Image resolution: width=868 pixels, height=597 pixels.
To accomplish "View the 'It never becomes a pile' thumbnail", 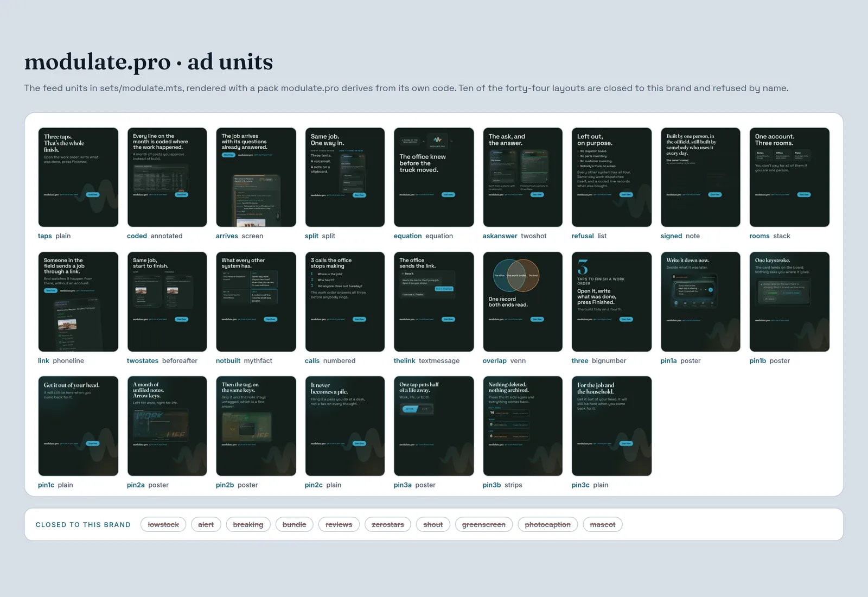I will tap(345, 426).
